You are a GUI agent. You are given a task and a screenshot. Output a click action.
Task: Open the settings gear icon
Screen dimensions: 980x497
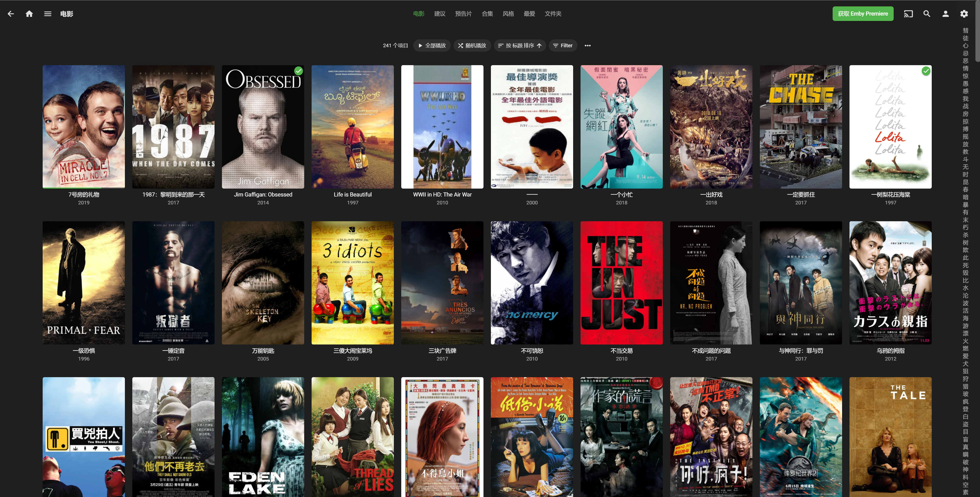tap(964, 14)
